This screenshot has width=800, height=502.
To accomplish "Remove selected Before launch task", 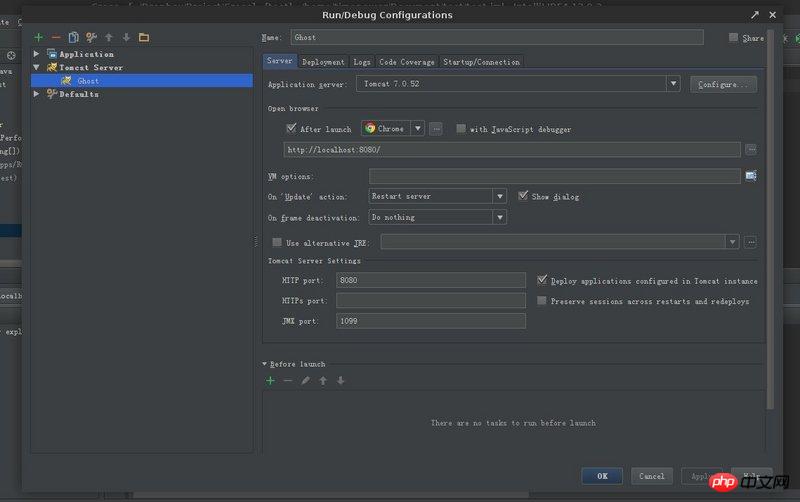I will (288, 381).
